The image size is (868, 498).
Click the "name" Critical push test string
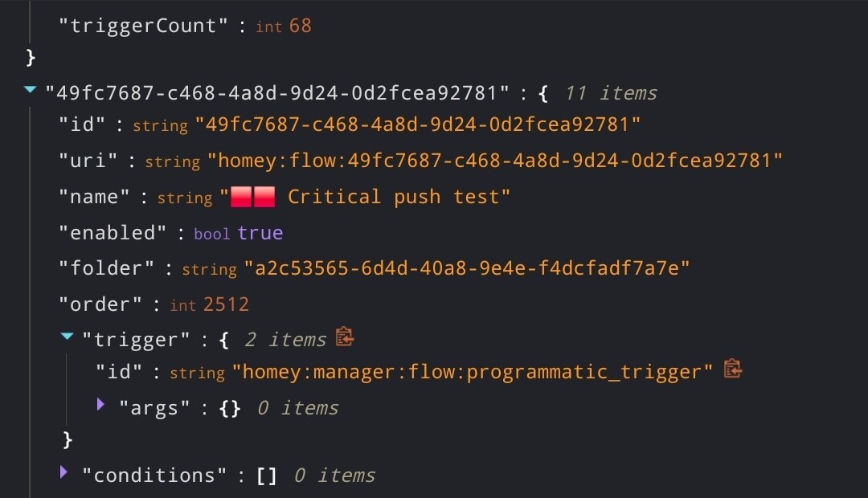point(365,197)
